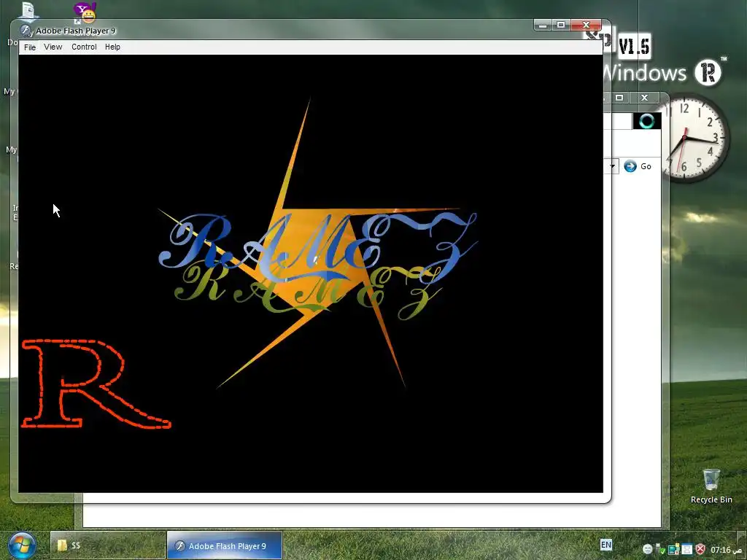The width and height of the screenshot is (747, 560).
Task: Open the File menu in Flash Player
Action: click(x=29, y=47)
